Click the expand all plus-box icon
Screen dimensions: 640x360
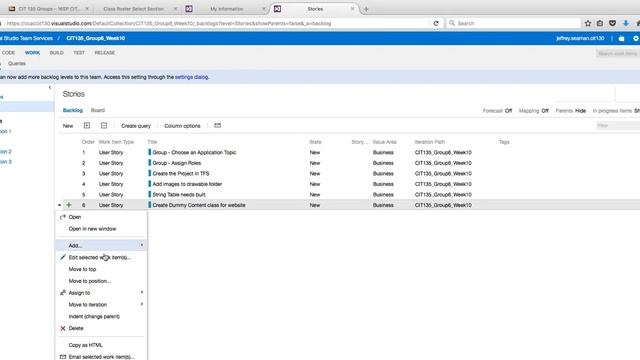pyautogui.click(x=87, y=126)
